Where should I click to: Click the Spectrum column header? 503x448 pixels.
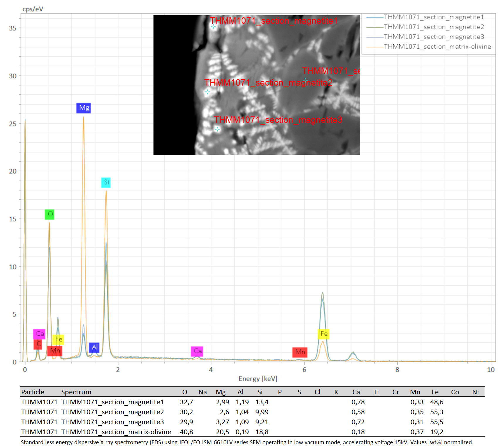(76, 392)
